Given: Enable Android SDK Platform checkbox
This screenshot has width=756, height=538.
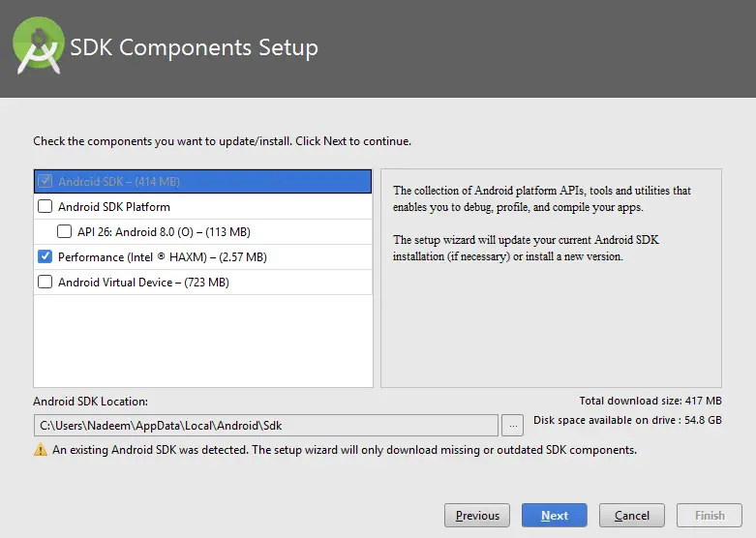Looking at the screenshot, I should coord(45,206).
